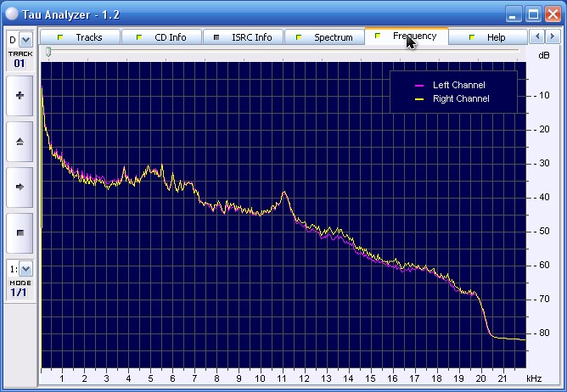Click the Tau Analyzer title bar icon
This screenshot has height=392, width=567.
tap(12, 12)
